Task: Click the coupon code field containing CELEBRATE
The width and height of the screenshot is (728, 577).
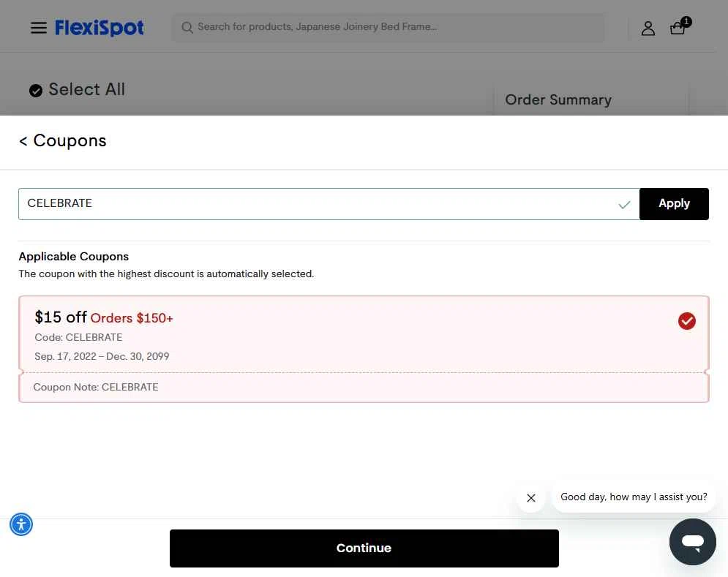Action: click(315, 204)
